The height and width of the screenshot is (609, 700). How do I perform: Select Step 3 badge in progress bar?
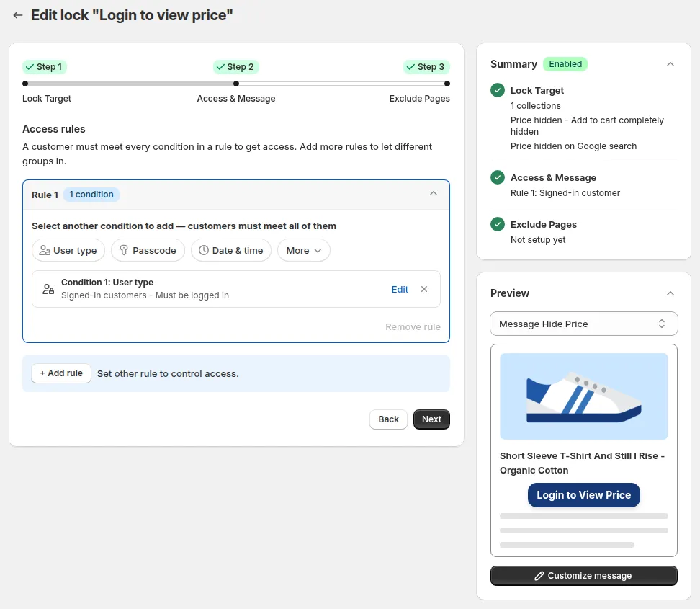pos(426,67)
